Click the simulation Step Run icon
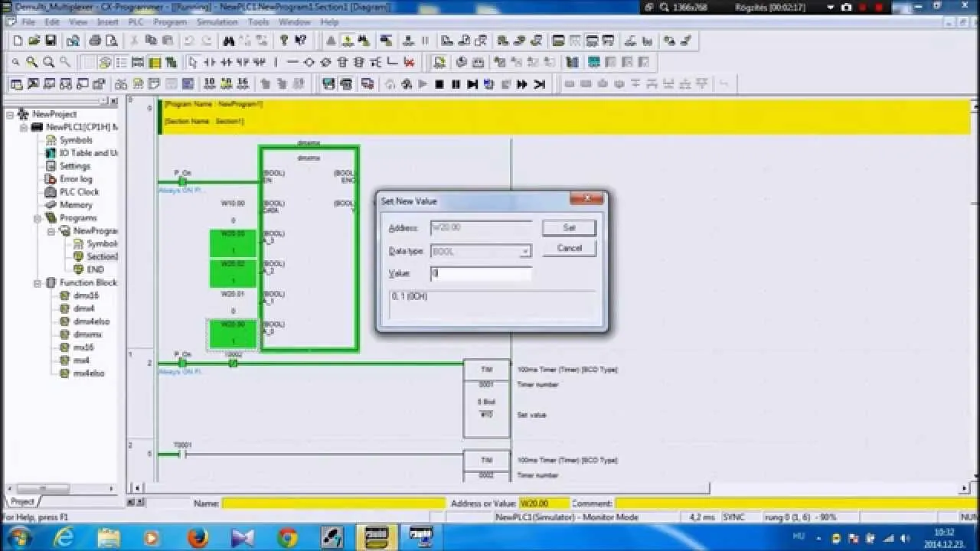The height and width of the screenshot is (551, 980). point(472,84)
